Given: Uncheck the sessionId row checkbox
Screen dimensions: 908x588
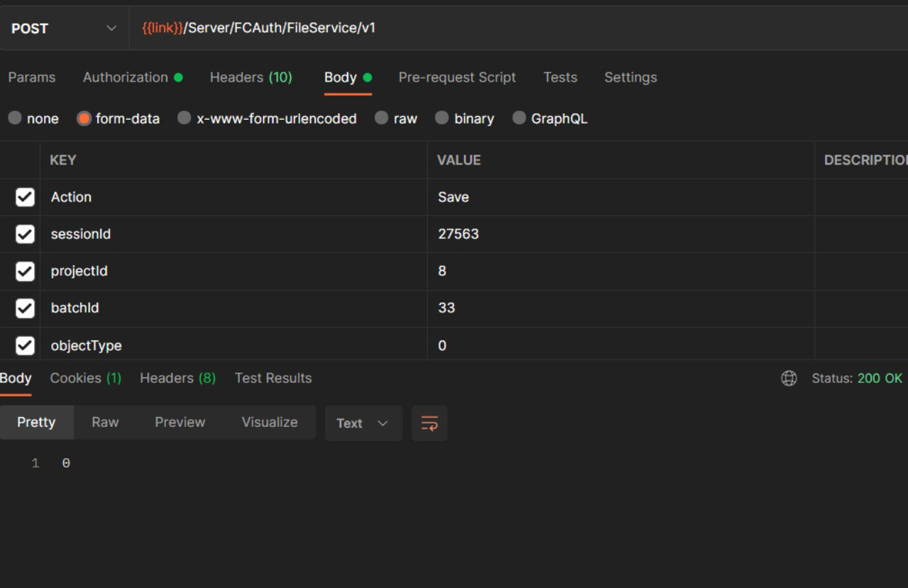Looking at the screenshot, I should pyautogui.click(x=25, y=234).
